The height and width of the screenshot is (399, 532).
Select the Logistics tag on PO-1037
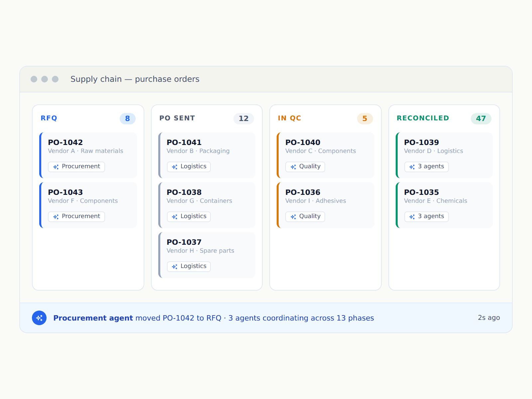coord(189,266)
